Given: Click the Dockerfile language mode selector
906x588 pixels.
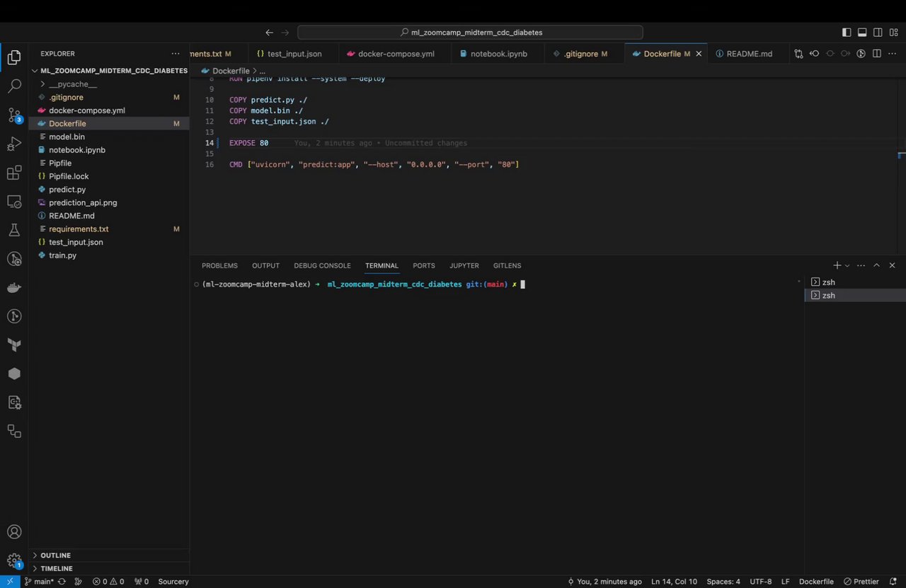Looking at the screenshot, I should pos(816,582).
